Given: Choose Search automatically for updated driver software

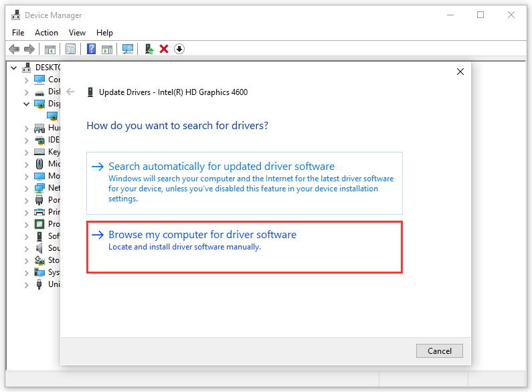Looking at the screenshot, I should (x=244, y=183).
